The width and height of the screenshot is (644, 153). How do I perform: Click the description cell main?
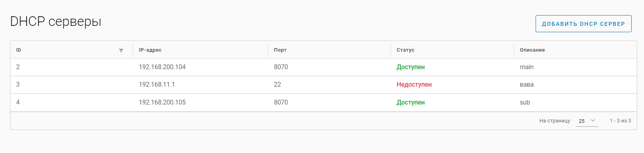(x=526, y=67)
